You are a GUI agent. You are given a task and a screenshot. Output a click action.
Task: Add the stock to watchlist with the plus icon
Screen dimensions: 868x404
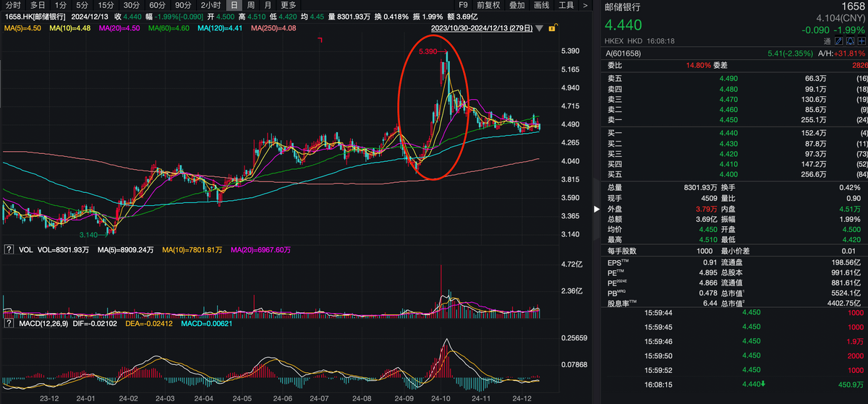point(861,41)
